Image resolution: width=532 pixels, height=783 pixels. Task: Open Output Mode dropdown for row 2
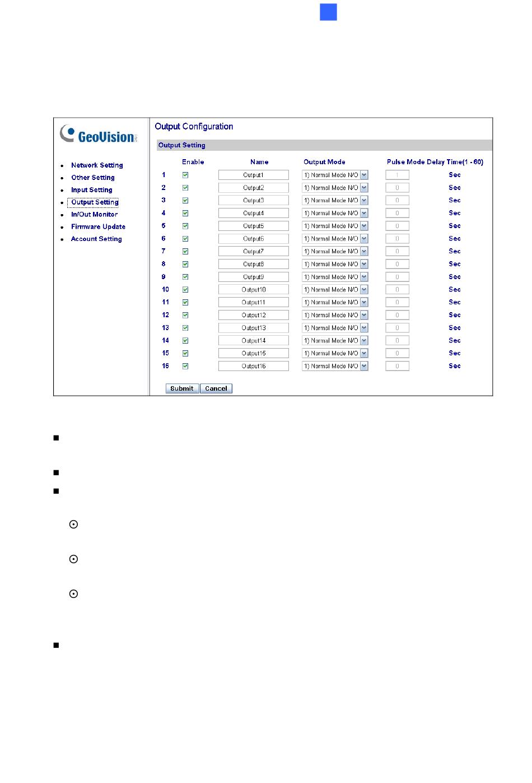(x=335, y=188)
